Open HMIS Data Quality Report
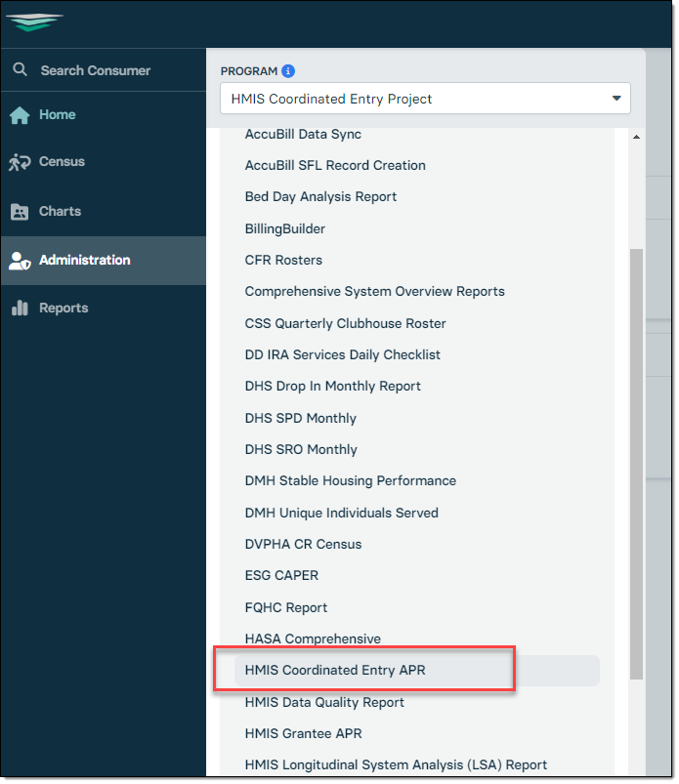679x784 pixels. pos(324,702)
